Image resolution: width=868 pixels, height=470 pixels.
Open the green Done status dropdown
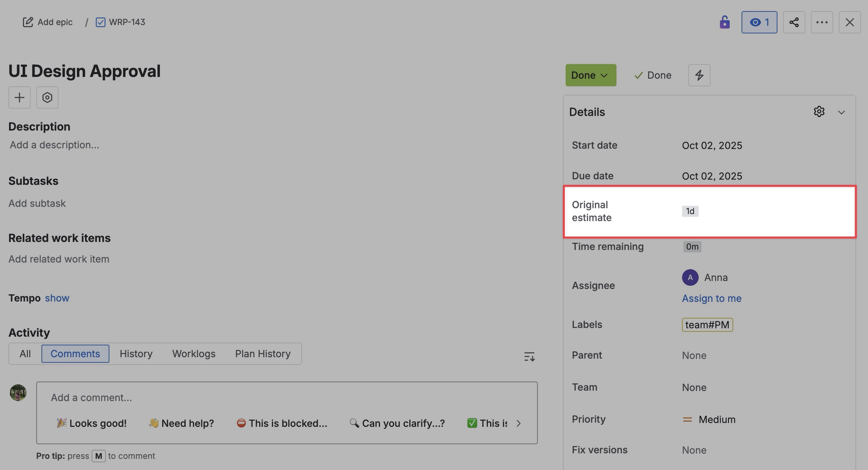point(590,75)
